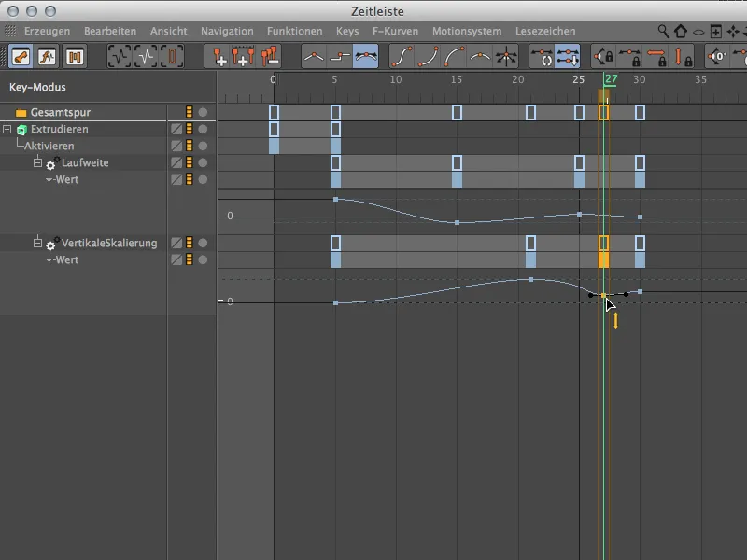Screen dimensions: 747x560
Task: Open search magnifier icon at top right
Action: point(663,31)
